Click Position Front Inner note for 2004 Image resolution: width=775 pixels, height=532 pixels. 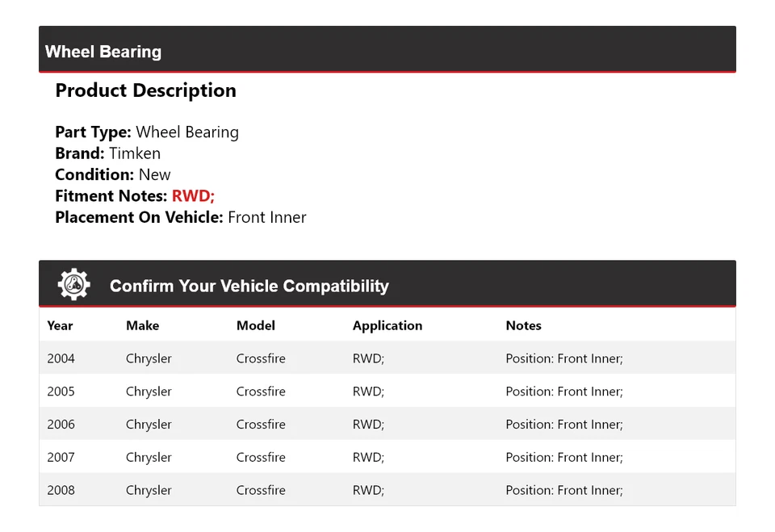563,358
